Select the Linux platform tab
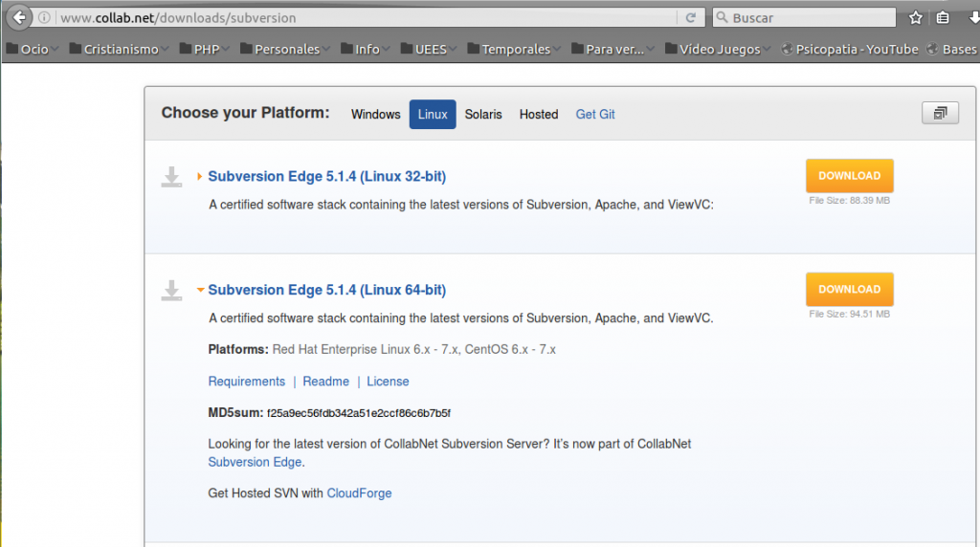Image resolution: width=980 pixels, height=547 pixels. (x=433, y=114)
